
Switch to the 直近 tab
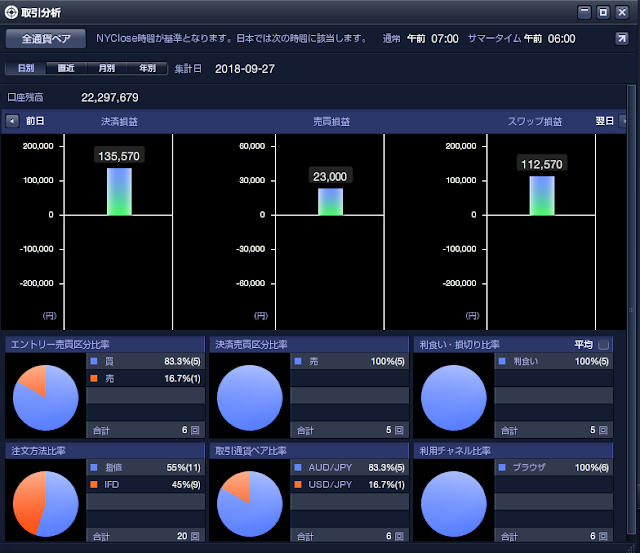66,68
